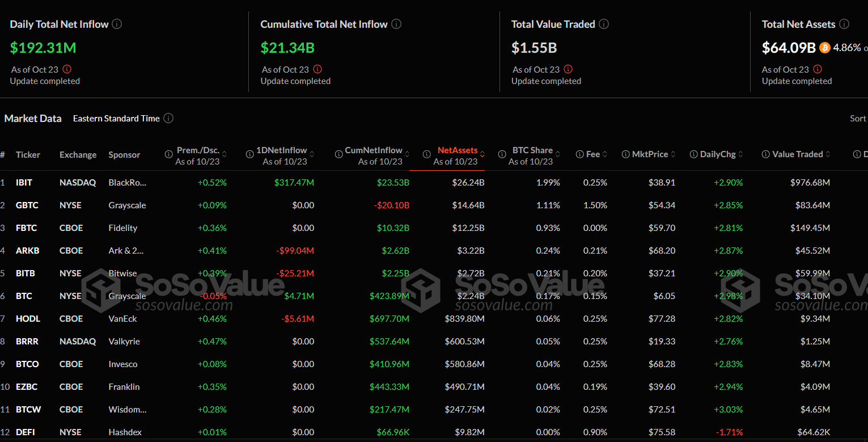Viewport: 868px width, 442px height.
Task: Click red alert icon under Daily Total Net Inflow date
Action: point(67,69)
